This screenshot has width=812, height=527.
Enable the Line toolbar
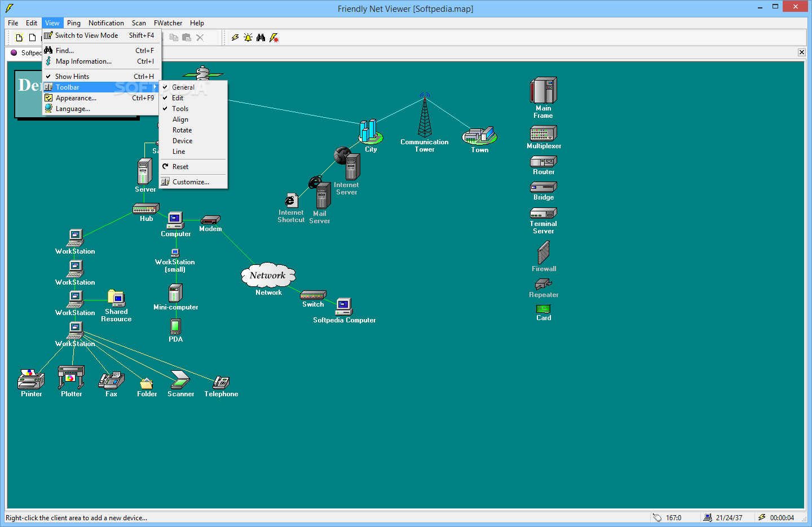point(193,152)
